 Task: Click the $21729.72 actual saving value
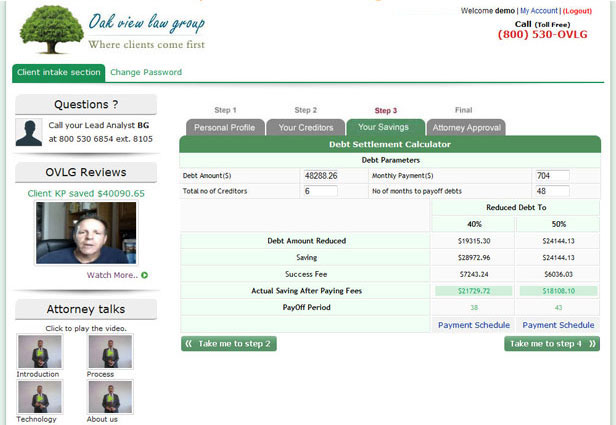(474, 291)
